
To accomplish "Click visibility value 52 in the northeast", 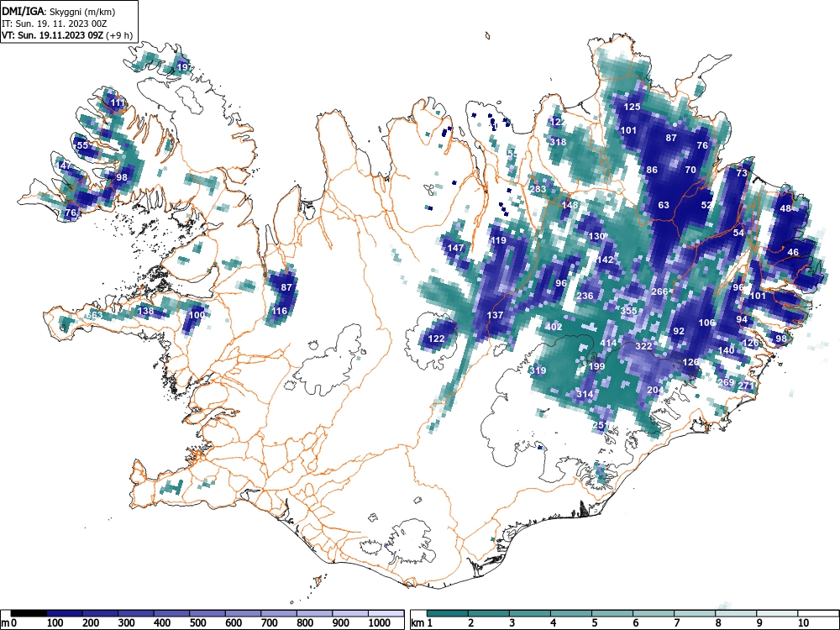I will [x=706, y=205].
